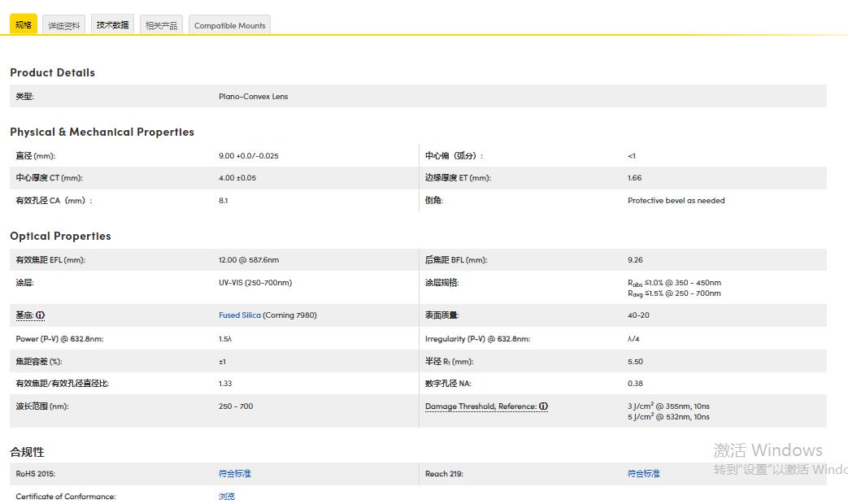Open the Compatible Mounts tab
The image size is (848, 504).
coord(229,25)
